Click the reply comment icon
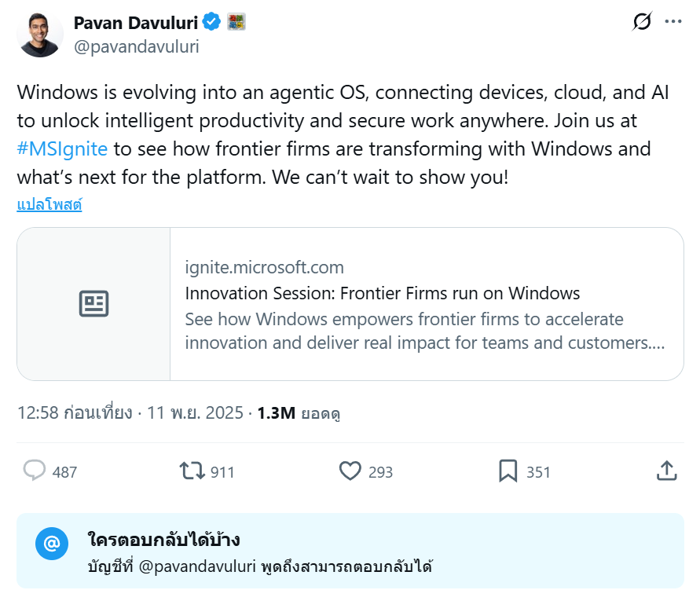700x601 pixels. [35, 471]
